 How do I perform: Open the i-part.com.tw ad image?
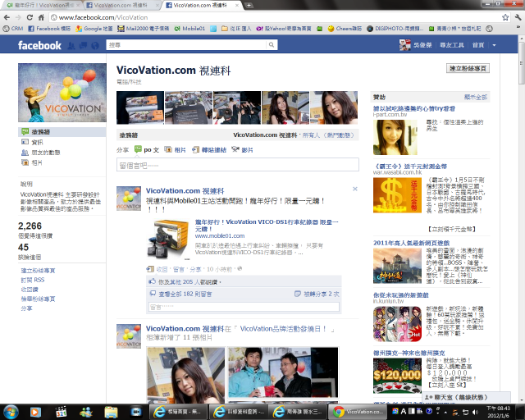click(395, 137)
